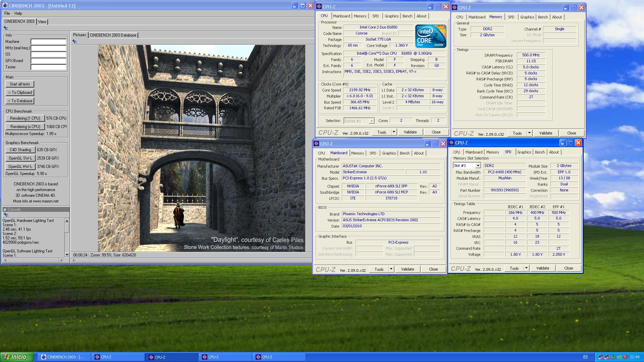644x362 pixels.
Task: Click into the Machine input field
Action: click(49, 42)
